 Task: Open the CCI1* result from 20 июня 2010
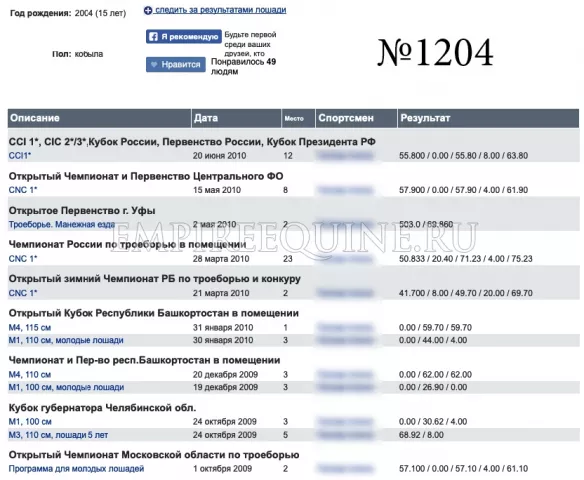coord(20,156)
